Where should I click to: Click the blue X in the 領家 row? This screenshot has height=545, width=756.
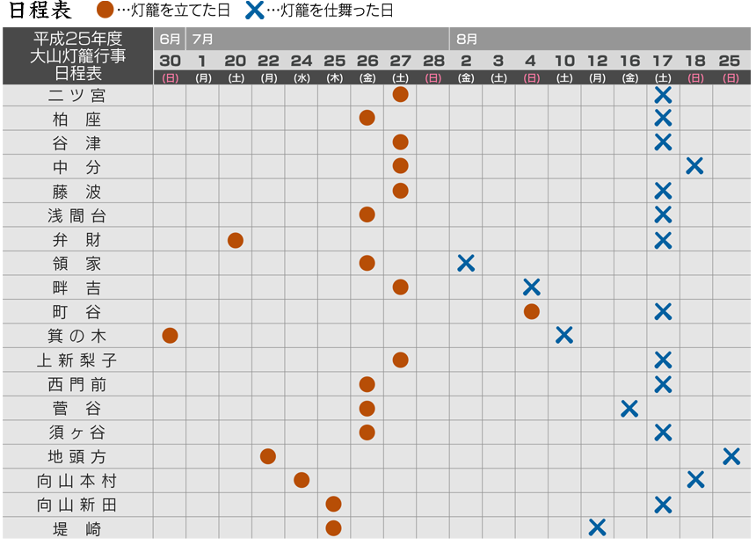pyautogui.click(x=466, y=263)
